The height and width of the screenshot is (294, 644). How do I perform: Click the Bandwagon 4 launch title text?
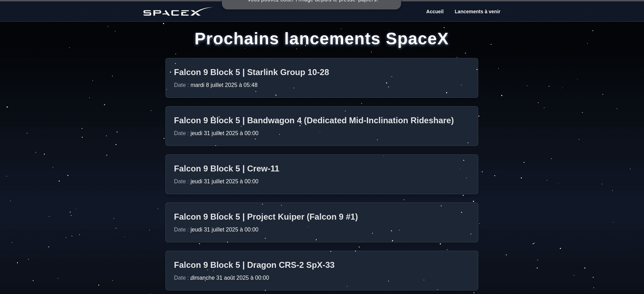point(313,120)
